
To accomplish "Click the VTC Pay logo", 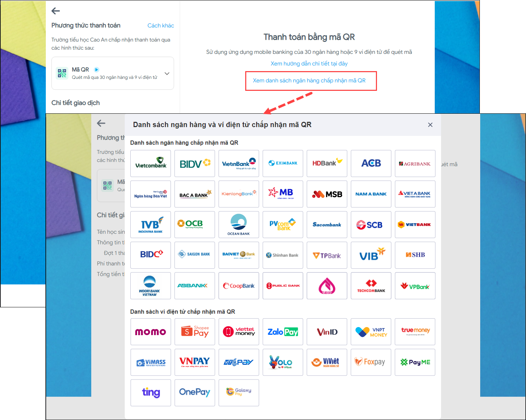I will click(239, 362).
